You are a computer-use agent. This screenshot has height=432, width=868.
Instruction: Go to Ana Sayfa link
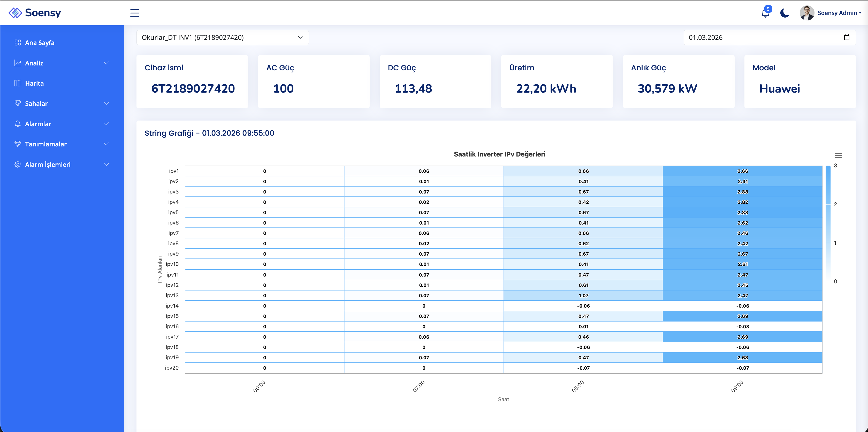[x=40, y=43]
